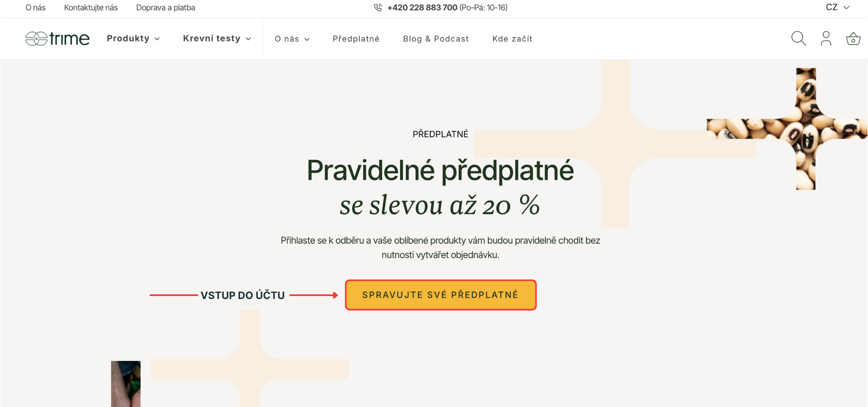Viewport: 868px width, 407px height.
Task: Open the search magnifier icon
Action: (x=798, y=39)
